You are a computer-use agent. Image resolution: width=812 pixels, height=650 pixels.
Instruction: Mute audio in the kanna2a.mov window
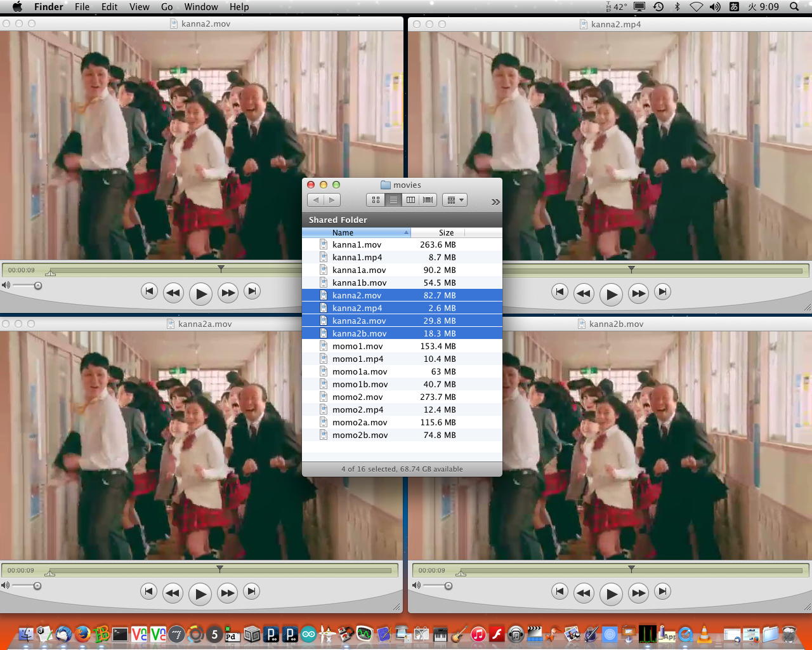coord(6,585)
